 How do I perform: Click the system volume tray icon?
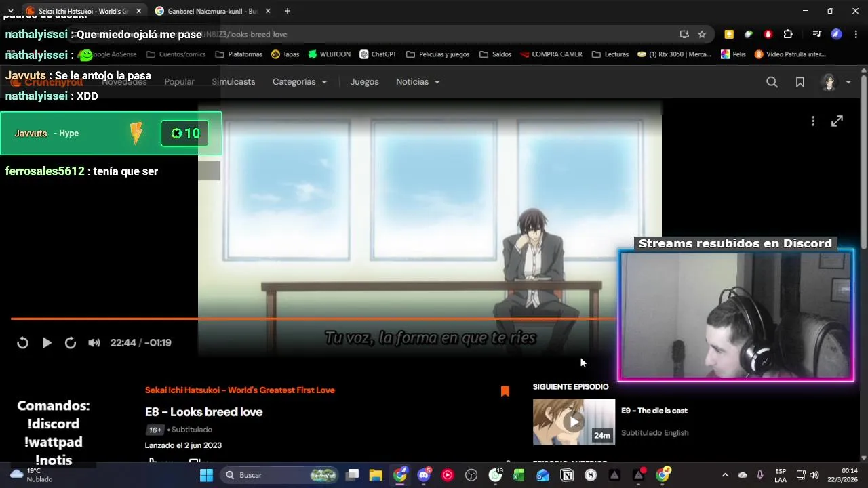814,475
